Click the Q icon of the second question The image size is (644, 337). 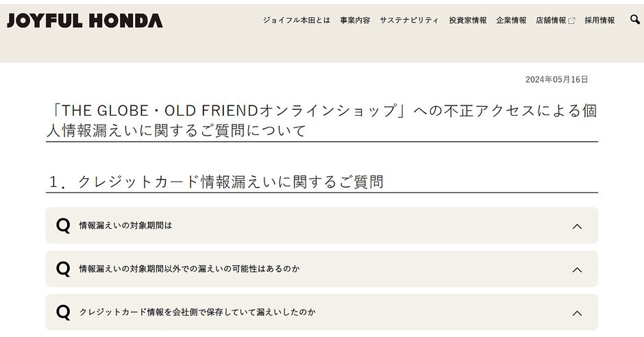click(63, 269)
